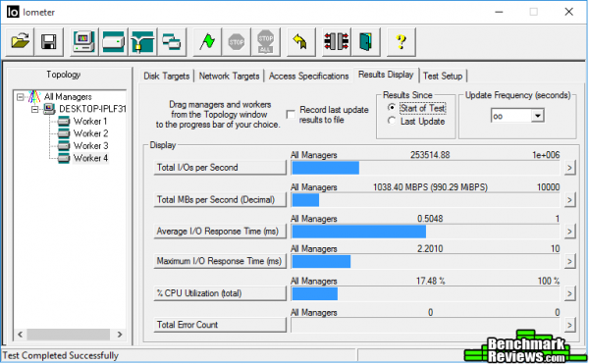Select Worker 2 in topology tree

click(90, 133)
